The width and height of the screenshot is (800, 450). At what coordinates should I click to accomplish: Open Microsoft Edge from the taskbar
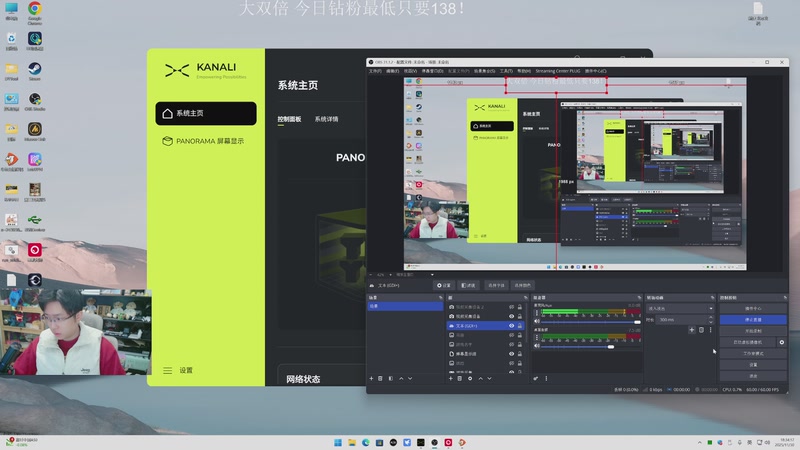click(x=366, y=442)
